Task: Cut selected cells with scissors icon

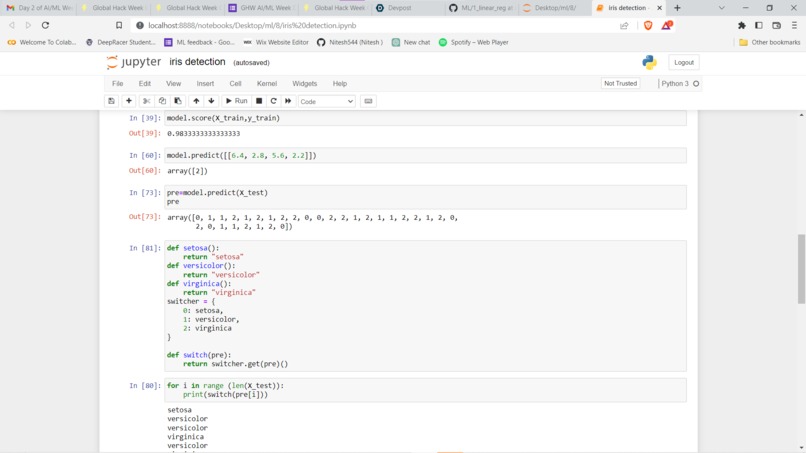Action: click(x=146, y=101)
